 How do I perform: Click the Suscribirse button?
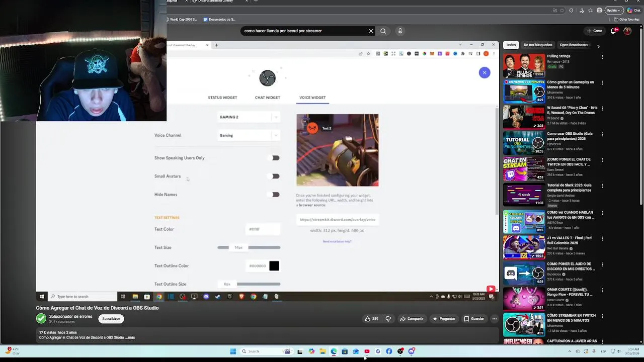point(111,319)
